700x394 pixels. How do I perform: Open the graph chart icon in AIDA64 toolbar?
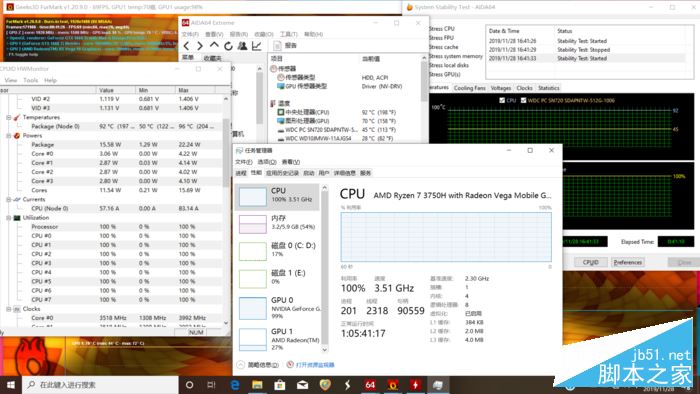coord(257,46)
